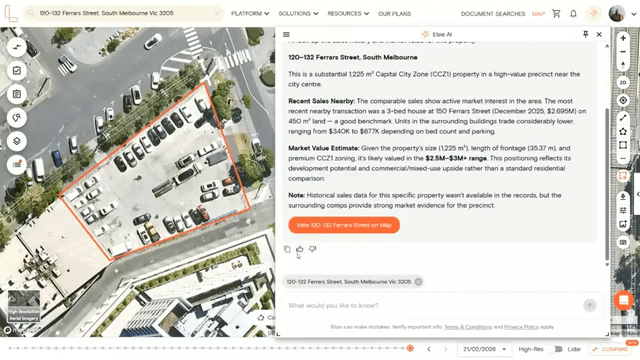The width and height of the screenshot is (640, 360).
Task: Expand the PLATFORM menu
Action: click(250, 13)
